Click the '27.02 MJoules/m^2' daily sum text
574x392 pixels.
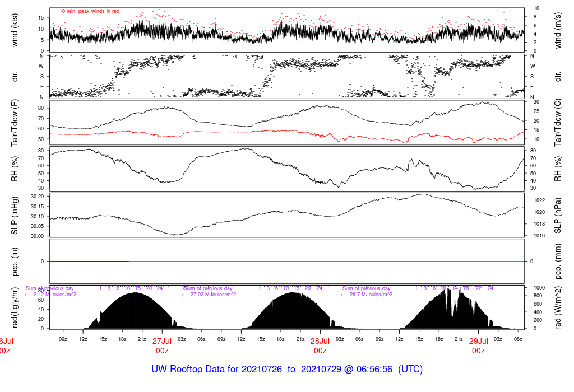point(209,295)
